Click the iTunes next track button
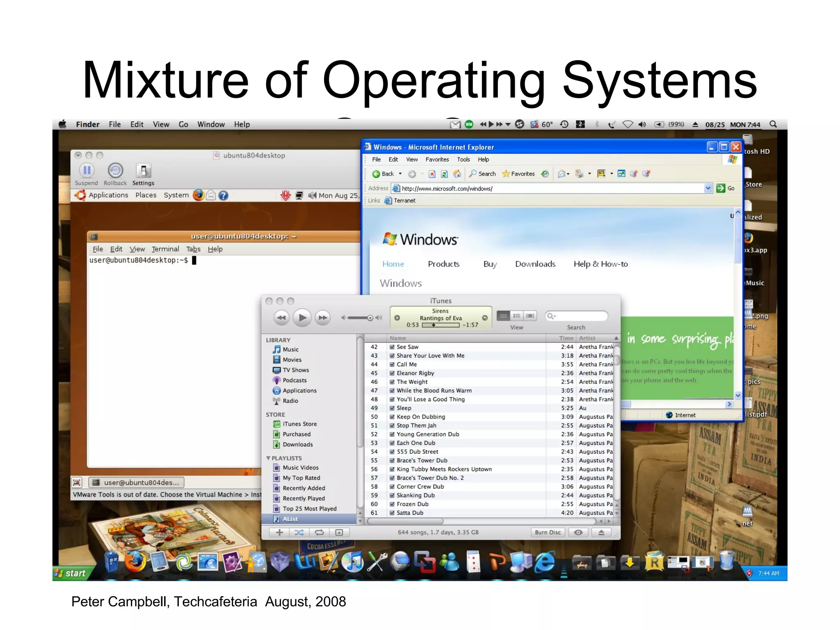 pyautogui.click(x=323, y=317)
